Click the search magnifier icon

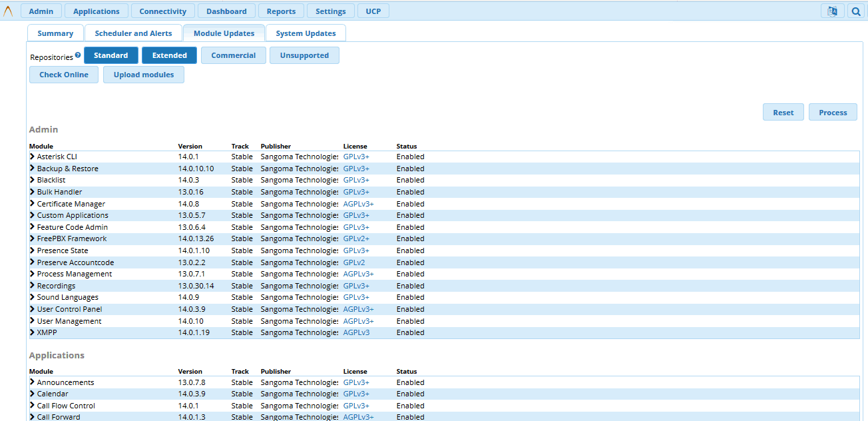tap(856, 11)
